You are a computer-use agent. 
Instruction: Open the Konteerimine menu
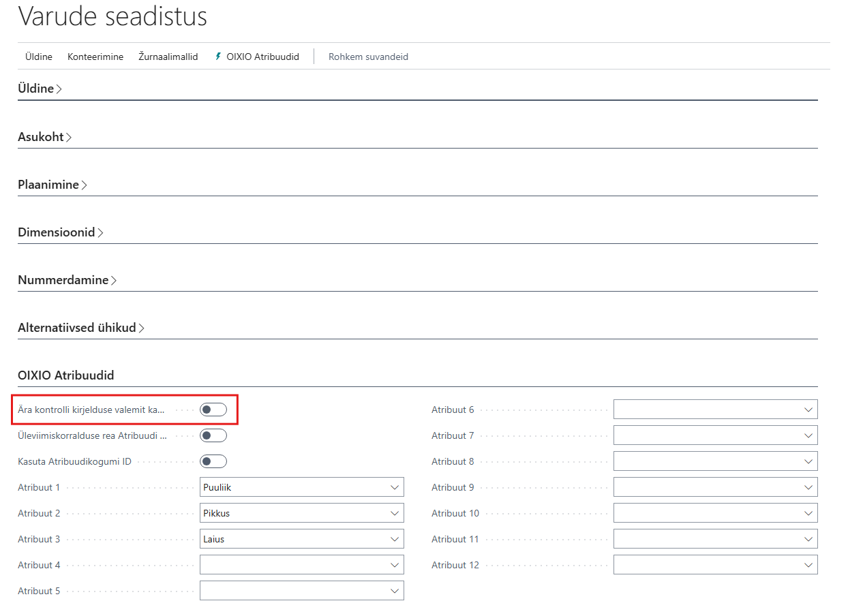coord(95,57)
